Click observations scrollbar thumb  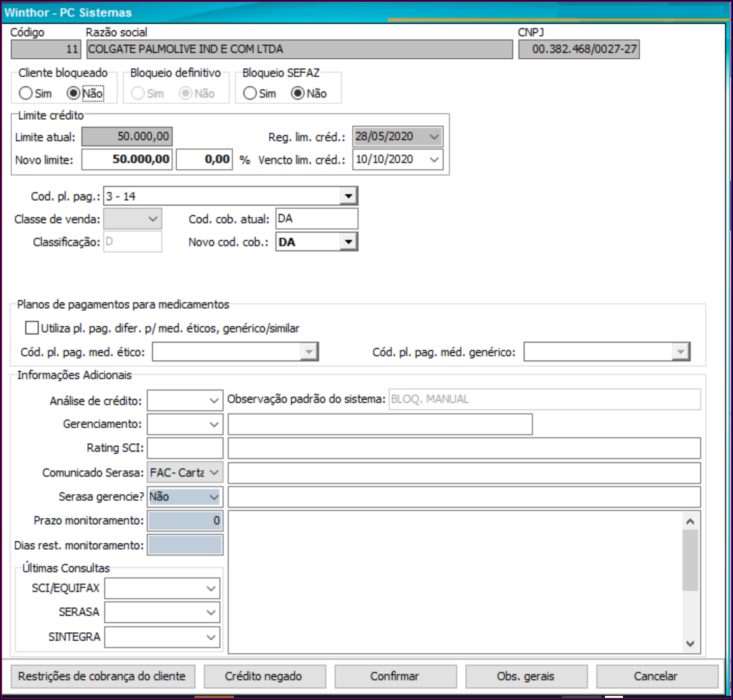click(x=691, y=560)
